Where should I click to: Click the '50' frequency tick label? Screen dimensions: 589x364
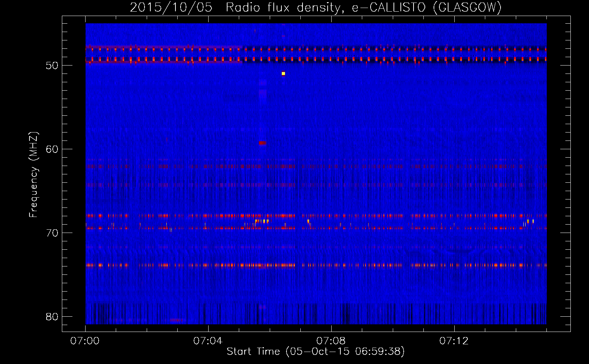[52, 66]
